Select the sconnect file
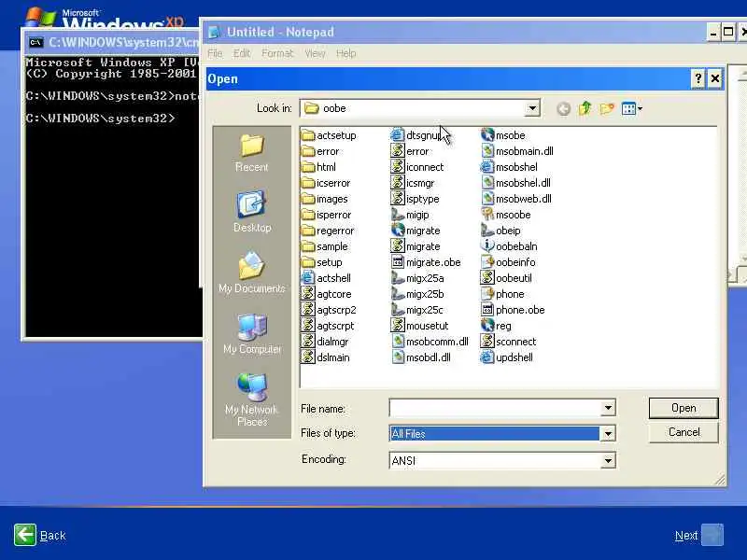Viewport: 747px width, 560px height. pyautogui.click(x=509, y=342)
